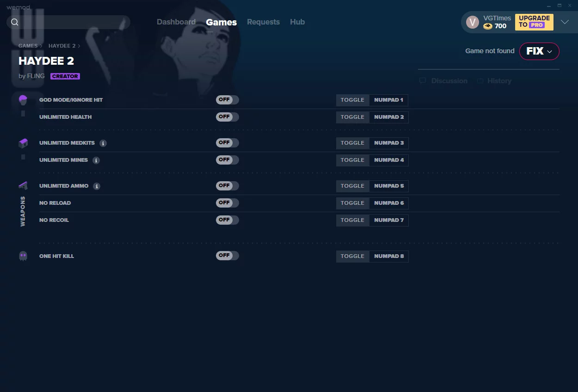Click the 700 points balance
The image size is (578, 392).
[x=500, y=26]
